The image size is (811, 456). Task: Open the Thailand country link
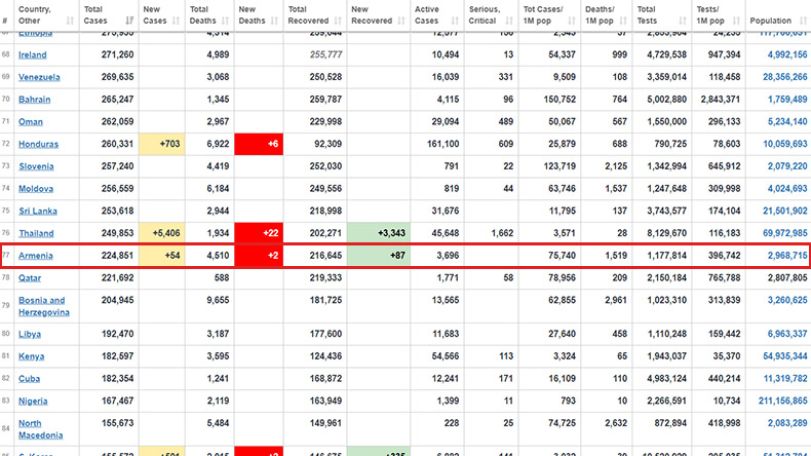36,233
